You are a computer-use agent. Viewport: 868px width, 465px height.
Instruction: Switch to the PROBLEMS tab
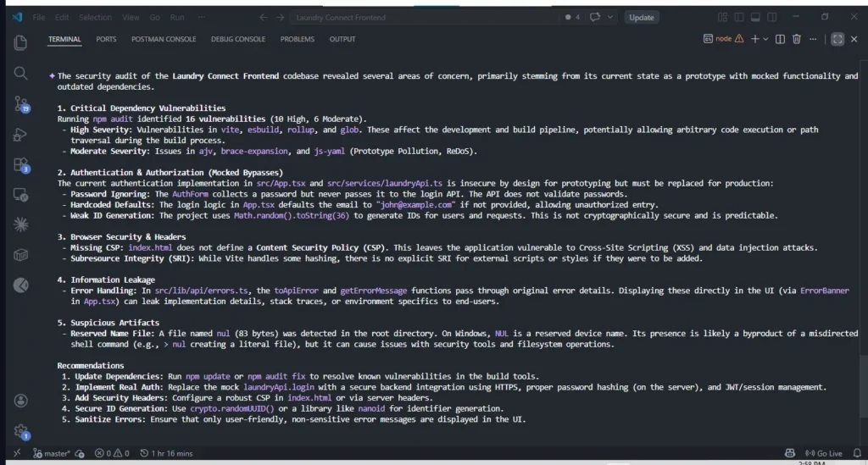pos(298,39)
